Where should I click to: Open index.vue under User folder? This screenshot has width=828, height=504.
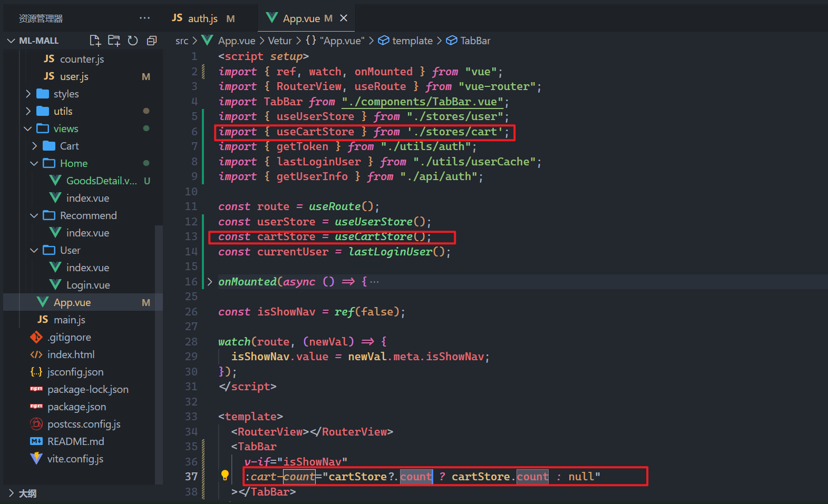click(87, 268)
